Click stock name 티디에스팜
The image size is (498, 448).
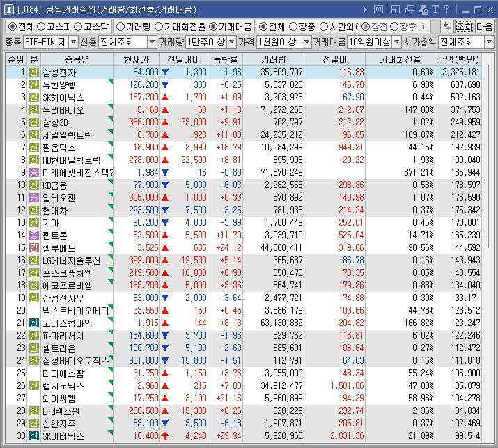(63, 373)
